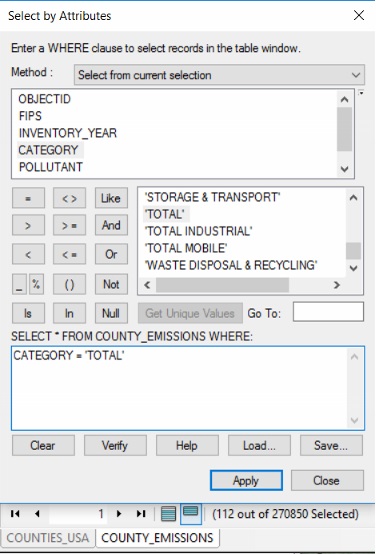Go to first record in table

15,514
